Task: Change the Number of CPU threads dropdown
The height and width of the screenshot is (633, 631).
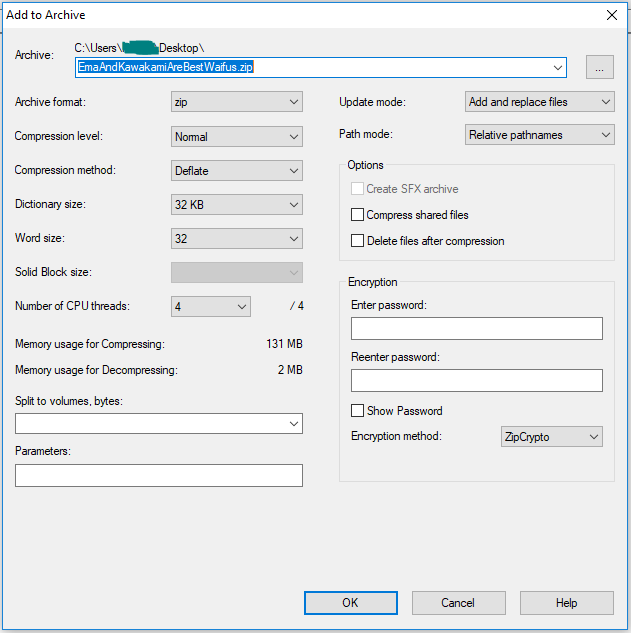Action: (211, 306)
